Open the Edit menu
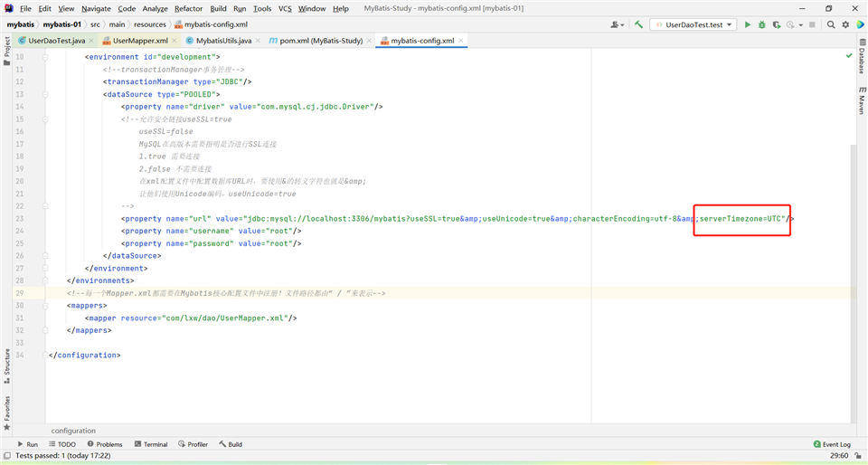 [45, 8]
